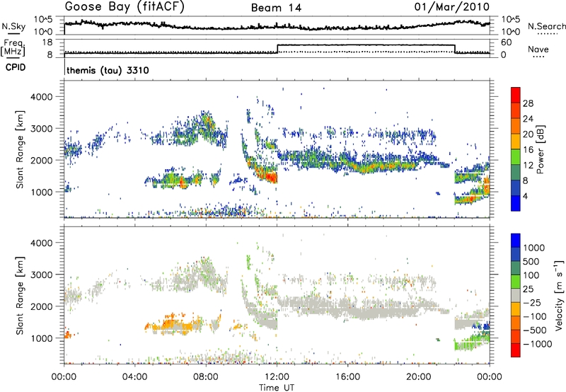The height and width of the screenshot is (392, 566).
Task: Click the "4" tick on the Power color bar
Action: 526,196
